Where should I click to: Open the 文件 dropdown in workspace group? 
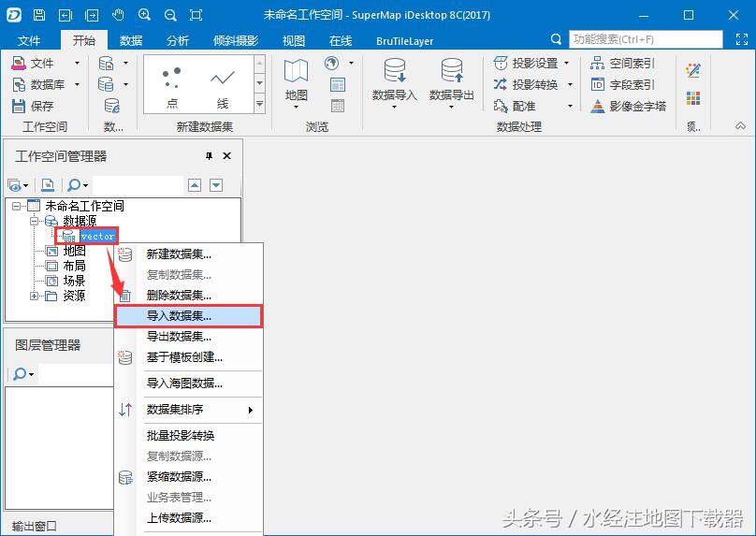pos(77,64)
